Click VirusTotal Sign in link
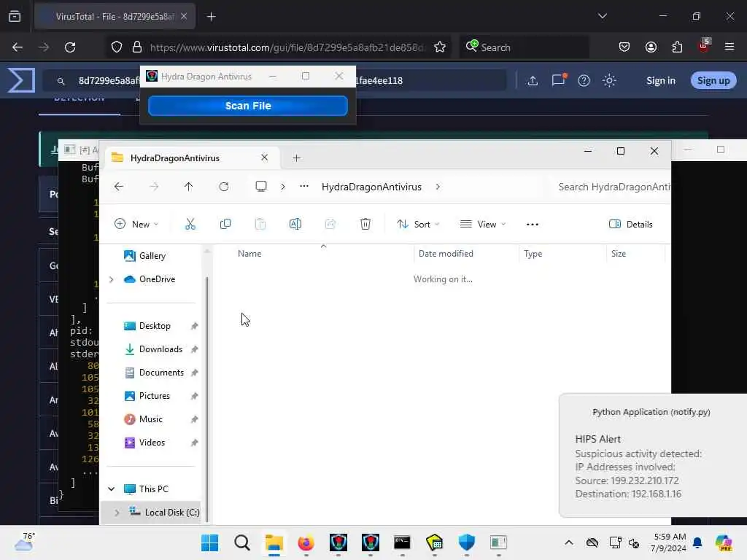Viewport: 747px width, 560px height. click(660, 80)
